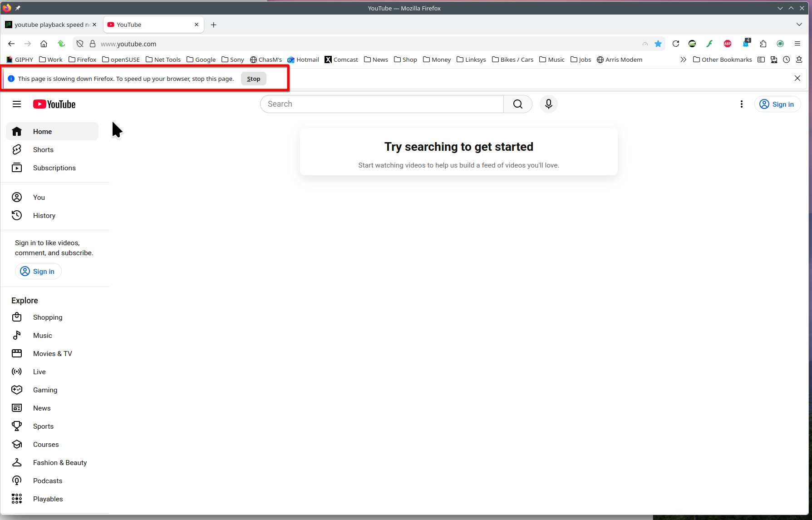Dismiss the slow-page notification bar
The height and width of the screenshot is (520, 812).
[x=797, y=78]
